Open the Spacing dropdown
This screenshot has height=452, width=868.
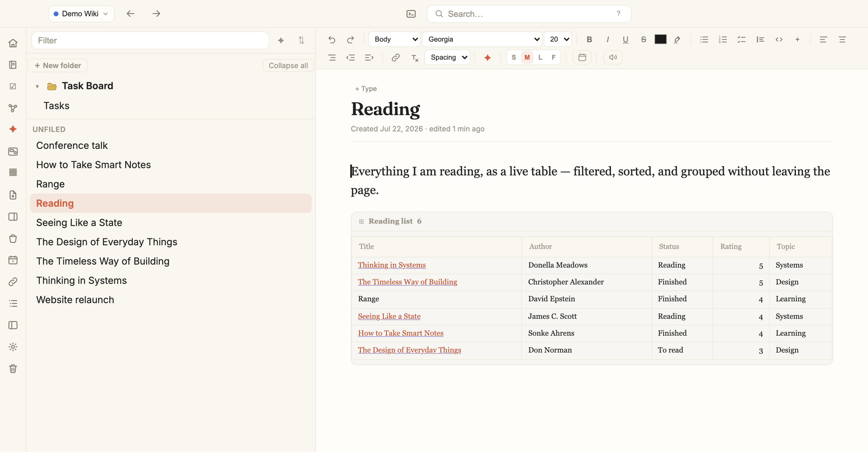(447, 57)
